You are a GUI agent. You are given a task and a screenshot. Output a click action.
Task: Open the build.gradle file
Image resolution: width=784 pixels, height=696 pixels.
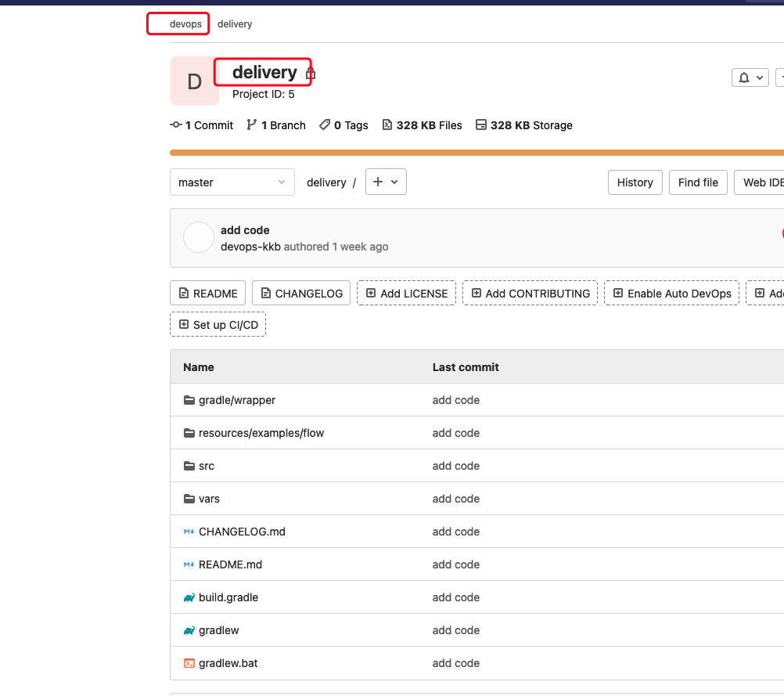pyautogui.click(x=228, y=597)
